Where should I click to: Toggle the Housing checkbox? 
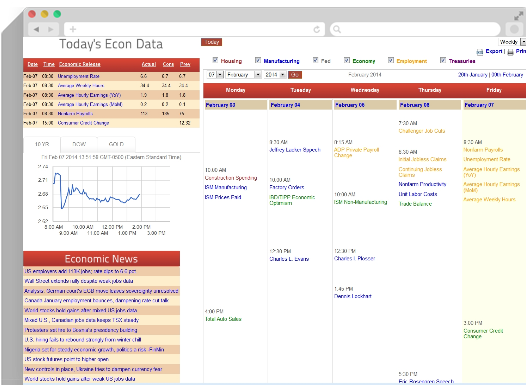tap(215, 60)
